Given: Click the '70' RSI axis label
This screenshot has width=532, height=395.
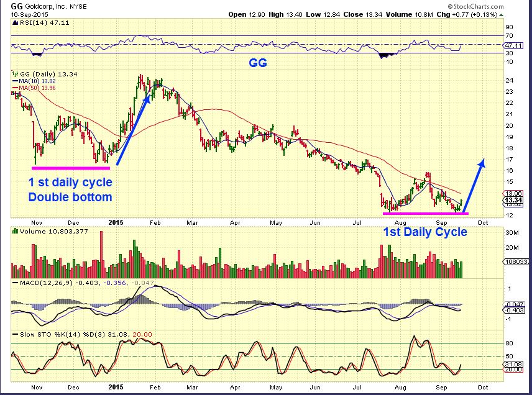Looking at the screenshot, I should point(509,35).
